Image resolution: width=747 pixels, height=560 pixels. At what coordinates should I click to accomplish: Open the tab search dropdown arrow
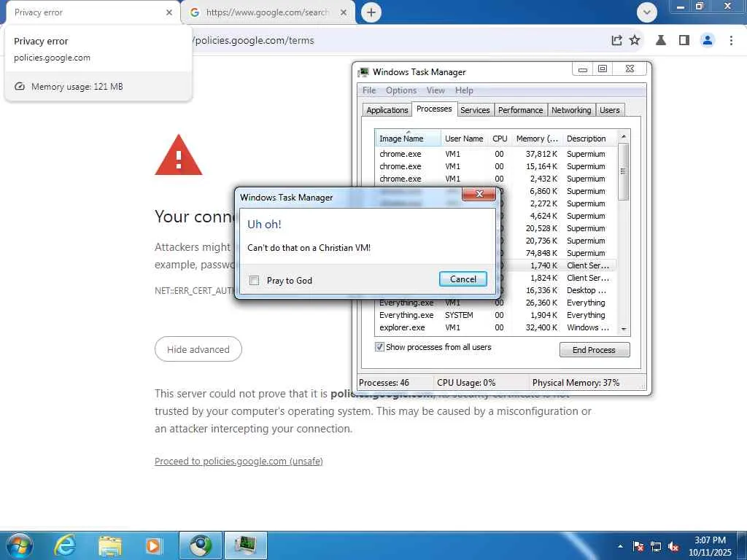646,12
